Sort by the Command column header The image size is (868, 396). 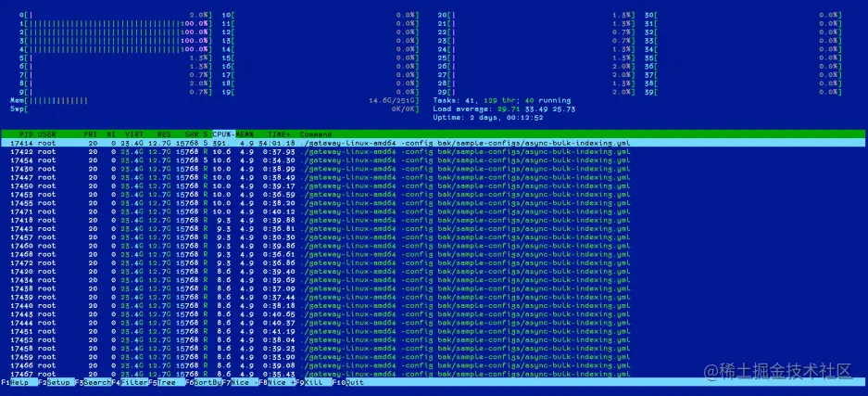click(x=316, y=134)
